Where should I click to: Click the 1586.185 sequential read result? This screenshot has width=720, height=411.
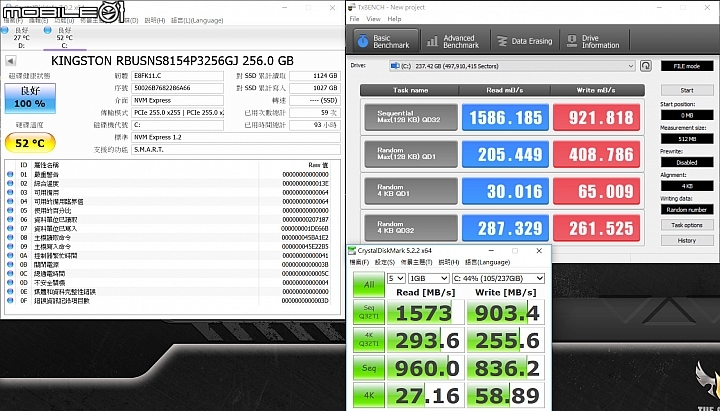click(505, 117)
